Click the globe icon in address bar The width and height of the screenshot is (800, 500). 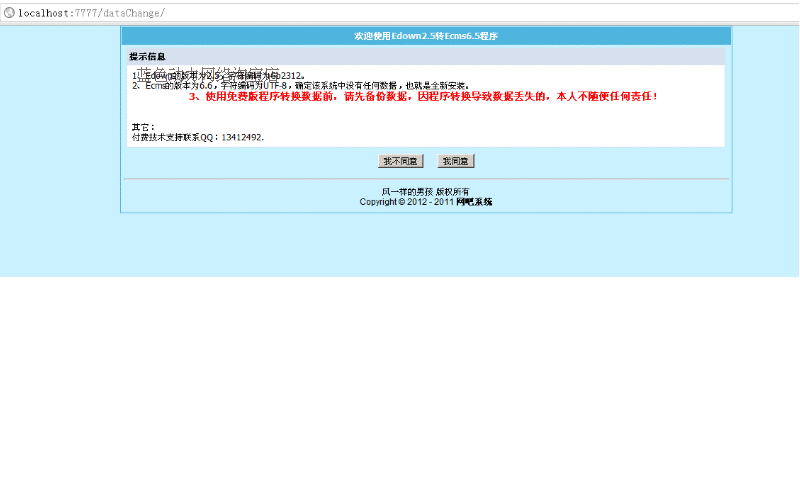[x=9, y=13]
